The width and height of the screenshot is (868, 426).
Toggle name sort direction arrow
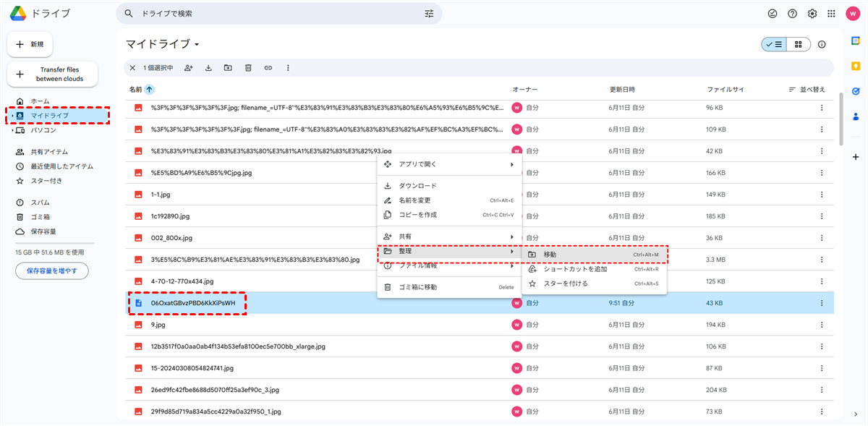149,90
